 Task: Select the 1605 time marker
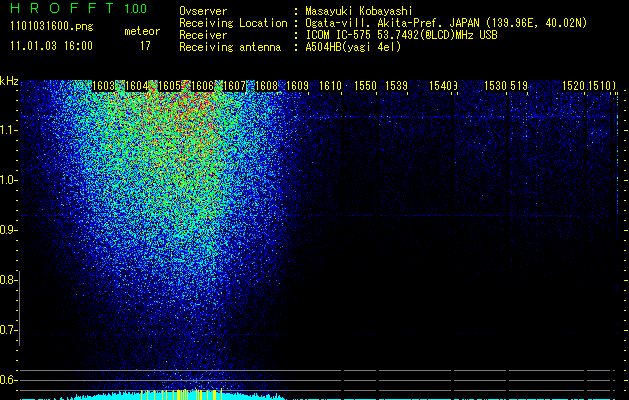coord(169,86)
